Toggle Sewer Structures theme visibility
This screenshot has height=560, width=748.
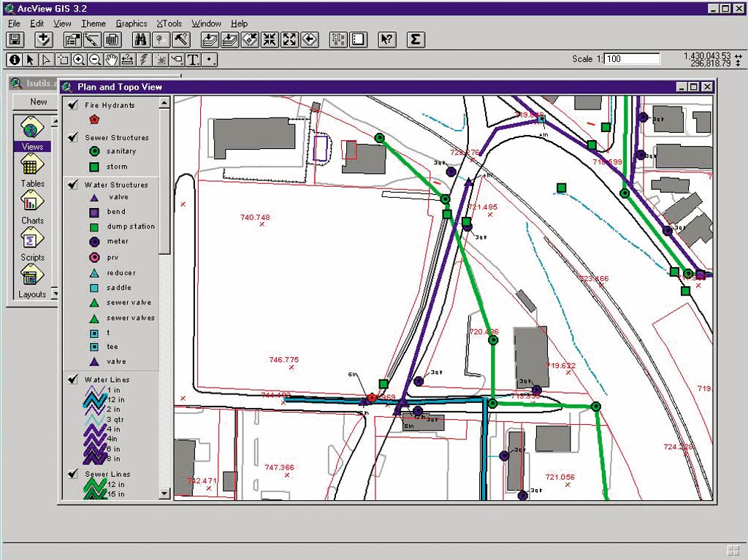73,137
